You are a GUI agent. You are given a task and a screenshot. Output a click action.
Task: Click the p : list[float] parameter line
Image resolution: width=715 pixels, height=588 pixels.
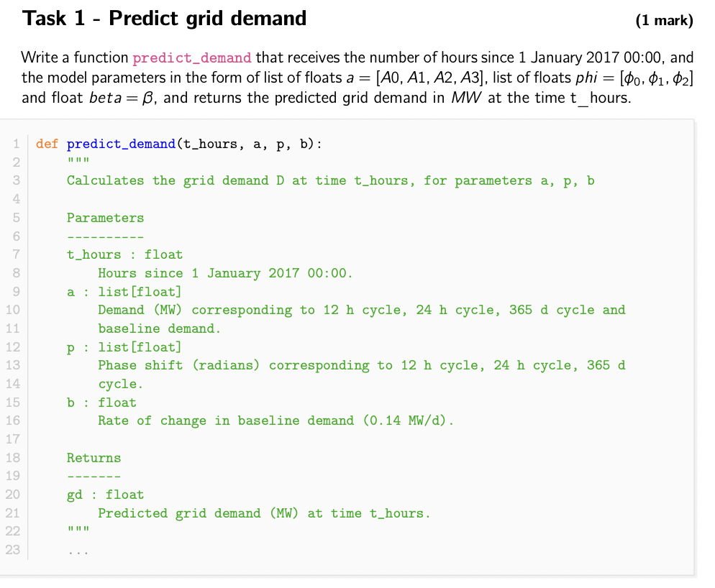(x=124, y=347)
